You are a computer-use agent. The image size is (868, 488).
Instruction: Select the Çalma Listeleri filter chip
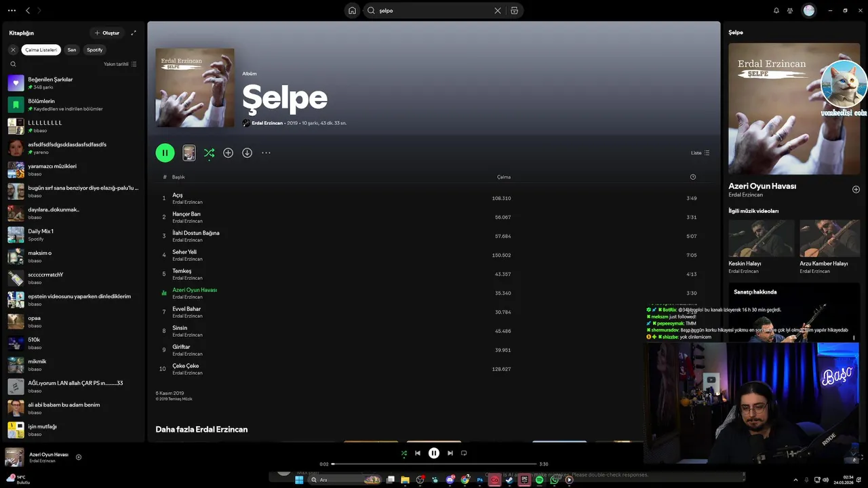tap(41, 49)
